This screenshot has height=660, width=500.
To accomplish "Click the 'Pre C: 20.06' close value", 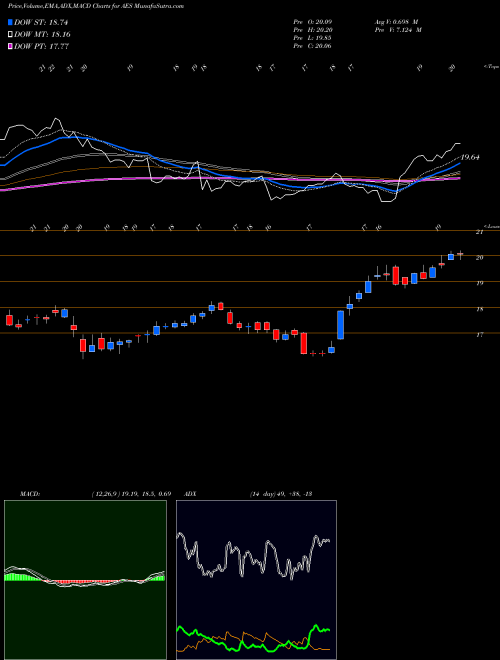I will [313, 46].
